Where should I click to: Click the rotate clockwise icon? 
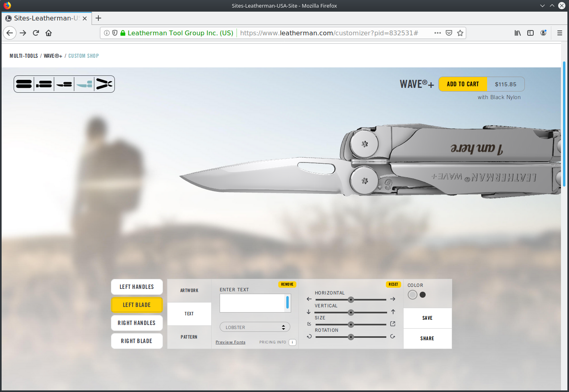pyautogui.click(x=393, y=337)
